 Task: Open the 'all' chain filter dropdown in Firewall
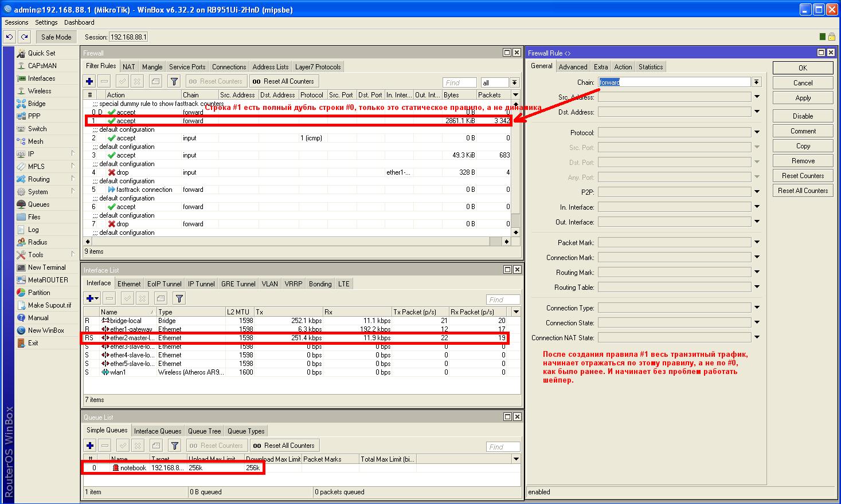click(x=514, y=82)
